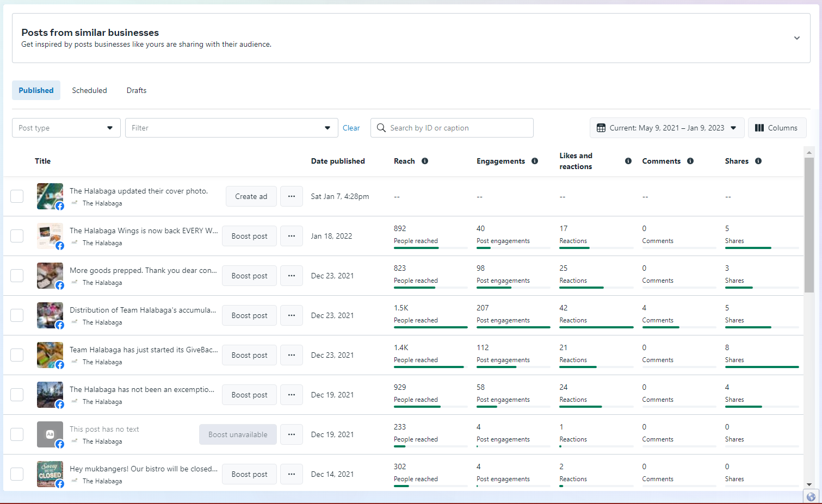822x504 pixels.
Task: Open more options for Halabaga Wings post
Action: (292, 236)
